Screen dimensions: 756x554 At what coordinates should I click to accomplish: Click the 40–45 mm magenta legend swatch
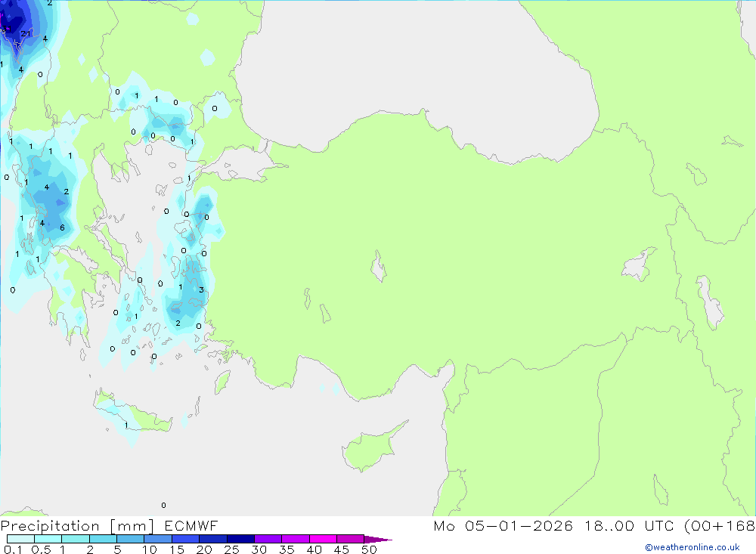[x=323, y=539]
